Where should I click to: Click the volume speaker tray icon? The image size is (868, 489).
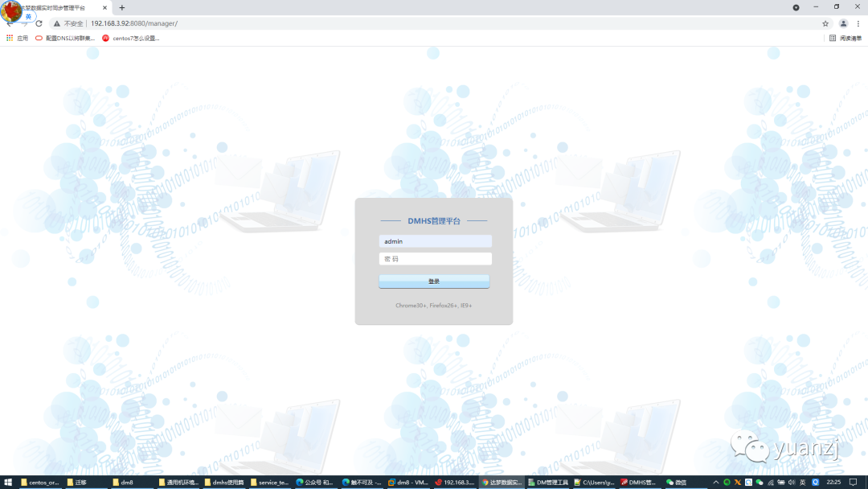pos(792,483)
